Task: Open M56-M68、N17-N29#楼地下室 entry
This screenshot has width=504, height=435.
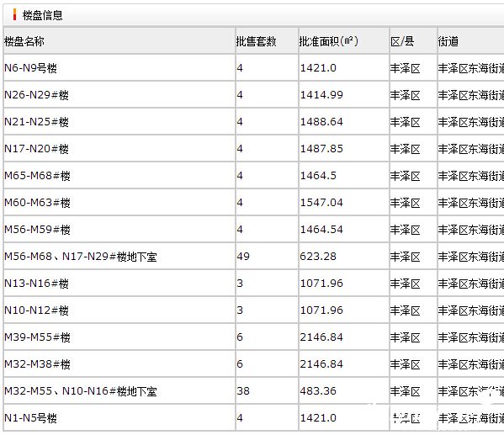Action: click(x=81, y=257)
